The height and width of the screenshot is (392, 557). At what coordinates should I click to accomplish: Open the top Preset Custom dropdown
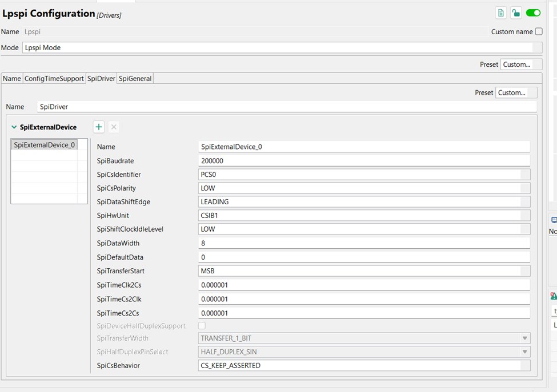521,64
